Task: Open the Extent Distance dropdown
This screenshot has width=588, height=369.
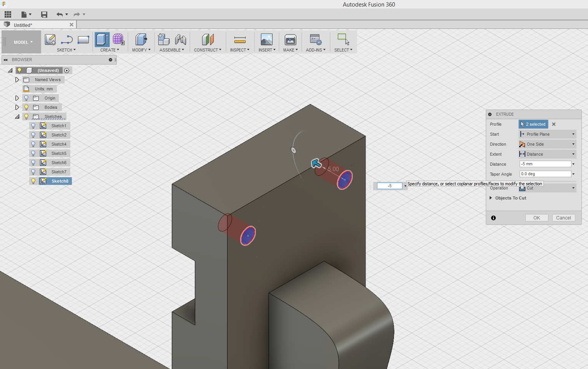Action: coord(547,154)
